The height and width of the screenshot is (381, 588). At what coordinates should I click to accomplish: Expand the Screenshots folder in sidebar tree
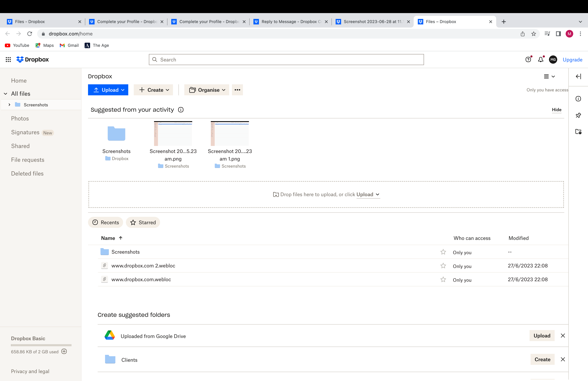9,105
